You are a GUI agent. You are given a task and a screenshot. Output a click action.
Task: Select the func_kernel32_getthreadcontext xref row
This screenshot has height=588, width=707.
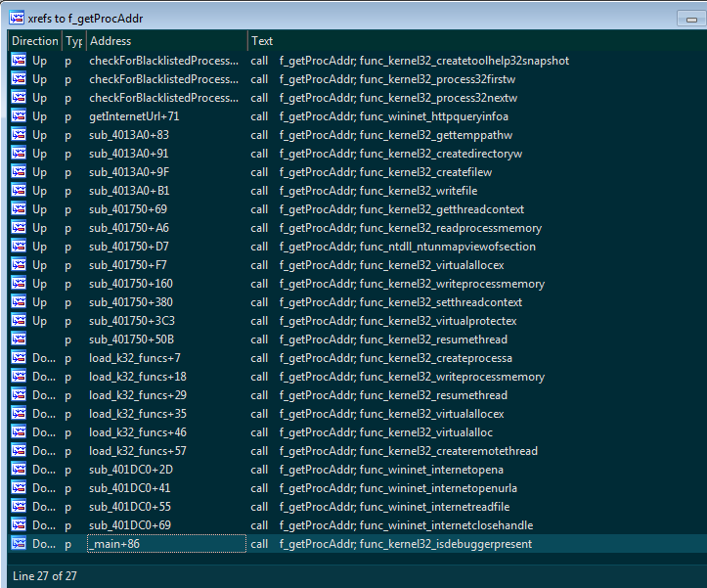[401, 209]
